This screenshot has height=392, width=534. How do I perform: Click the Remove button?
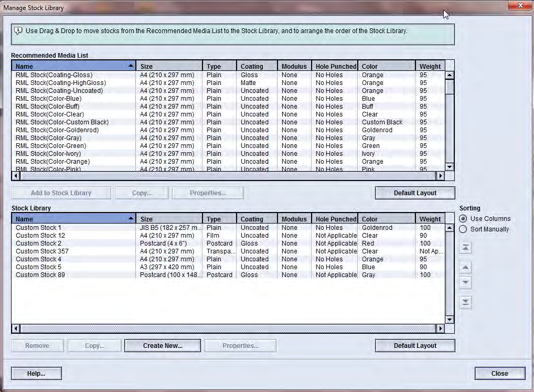[x=37, y=345]
